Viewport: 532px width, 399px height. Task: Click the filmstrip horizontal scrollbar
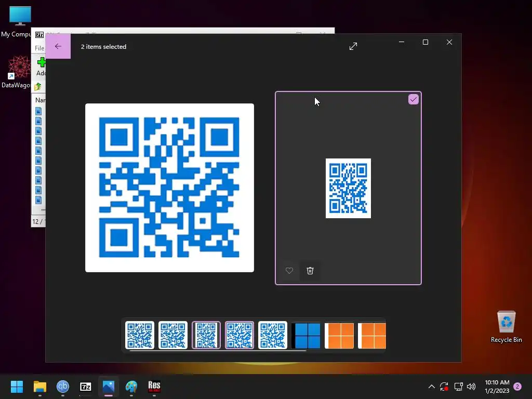218,351
